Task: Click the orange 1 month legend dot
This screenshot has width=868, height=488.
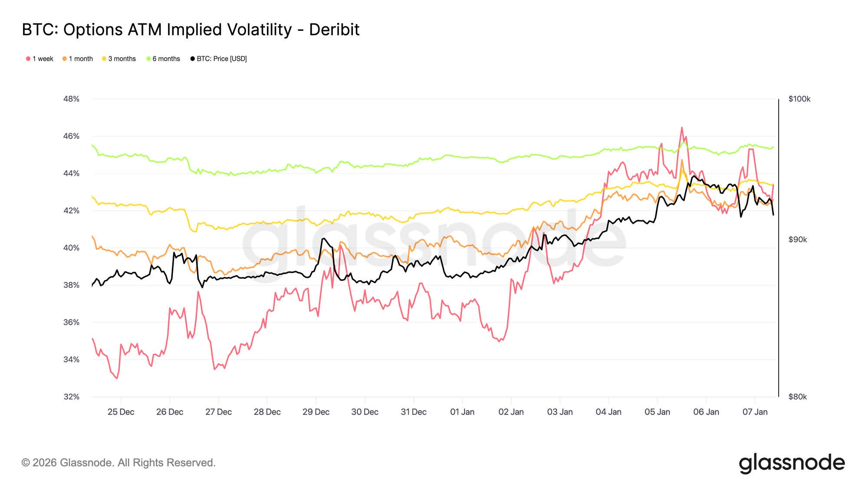Action: pos(65,59)
